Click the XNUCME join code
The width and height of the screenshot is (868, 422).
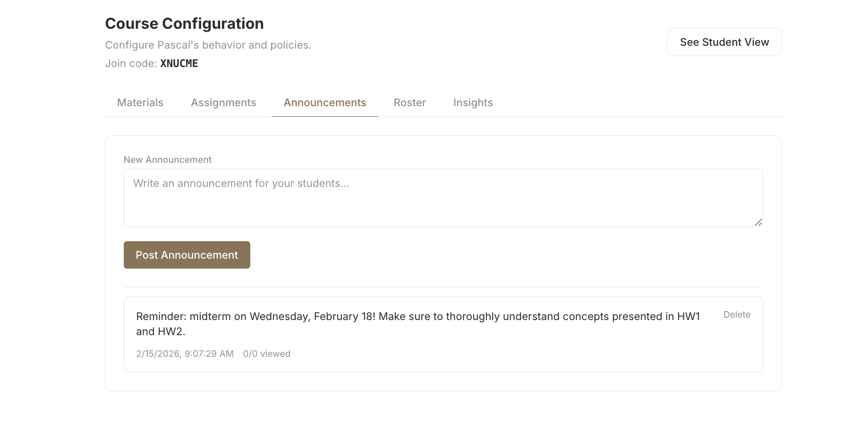click(x=179, y=63)
